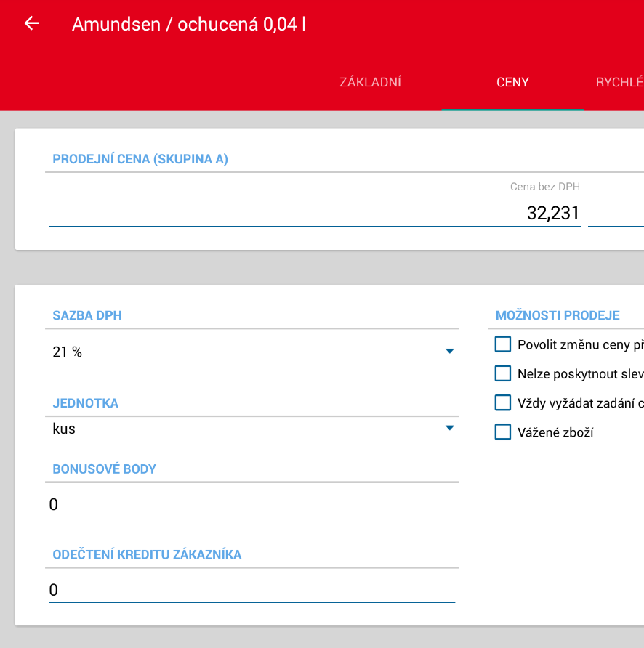This screenshot has height=648, width=644.
Task: Click the Bonusové body input field
Action: tap(252, 504)
